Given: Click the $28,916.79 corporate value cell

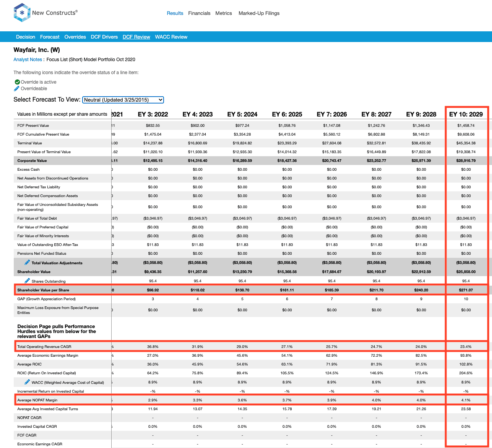Looking at the screenshot, I should (466, 161).
